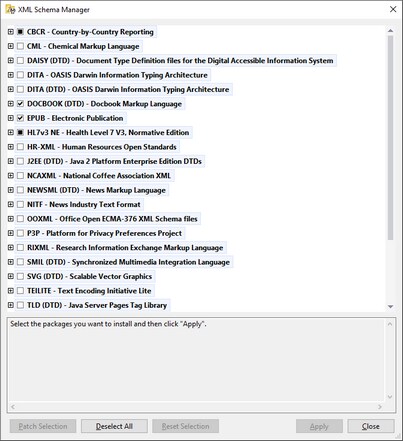Expand the OOXML Office Open node

(11, 219)
